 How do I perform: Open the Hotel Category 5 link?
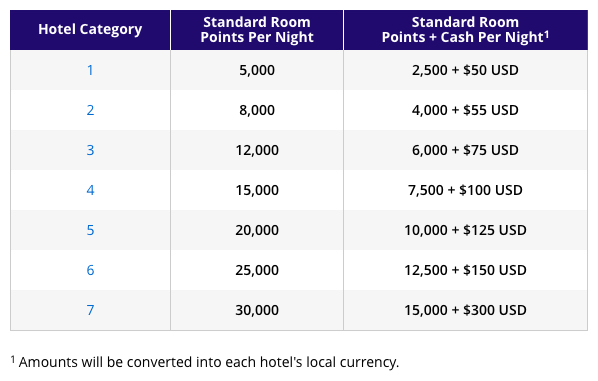pos(90,230)
